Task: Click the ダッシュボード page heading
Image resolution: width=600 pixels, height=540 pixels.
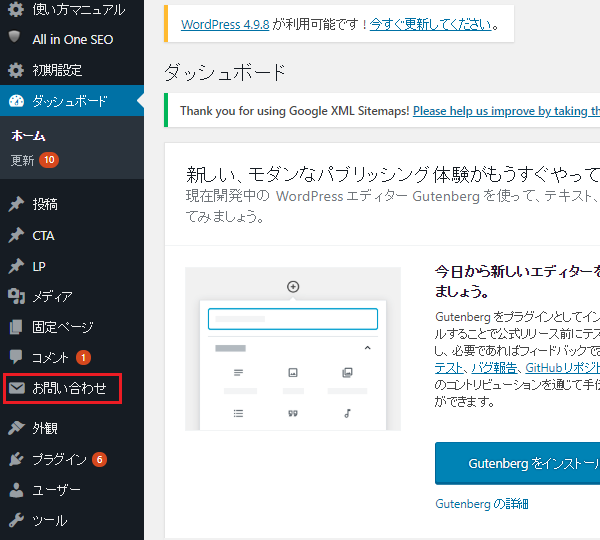Action: click(x=225, y=72)
